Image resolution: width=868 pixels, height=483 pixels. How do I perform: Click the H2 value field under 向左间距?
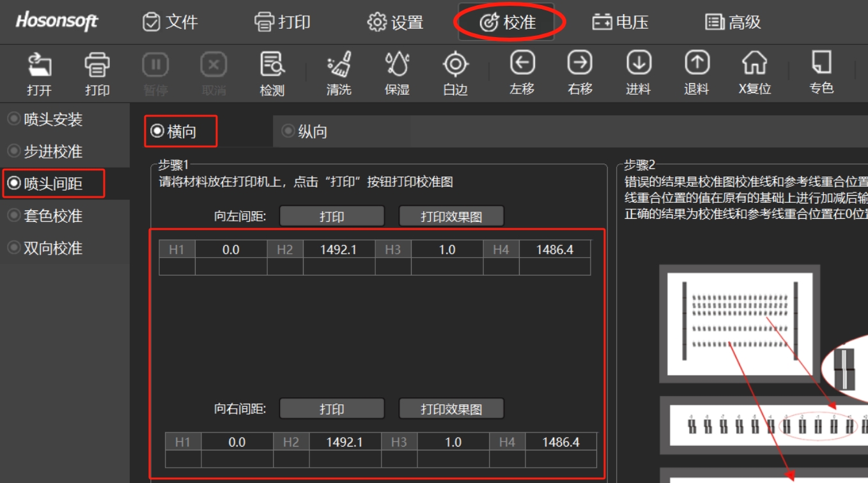pos(339,249)
